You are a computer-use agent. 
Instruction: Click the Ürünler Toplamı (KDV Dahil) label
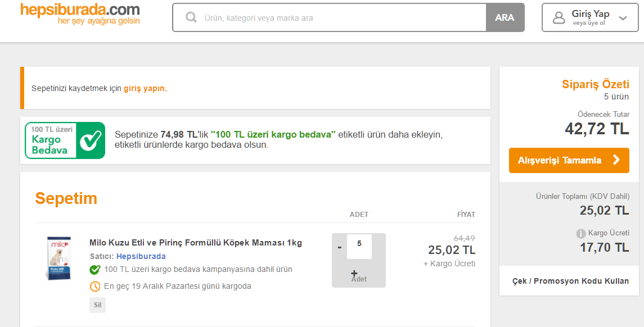pos(582,196)
